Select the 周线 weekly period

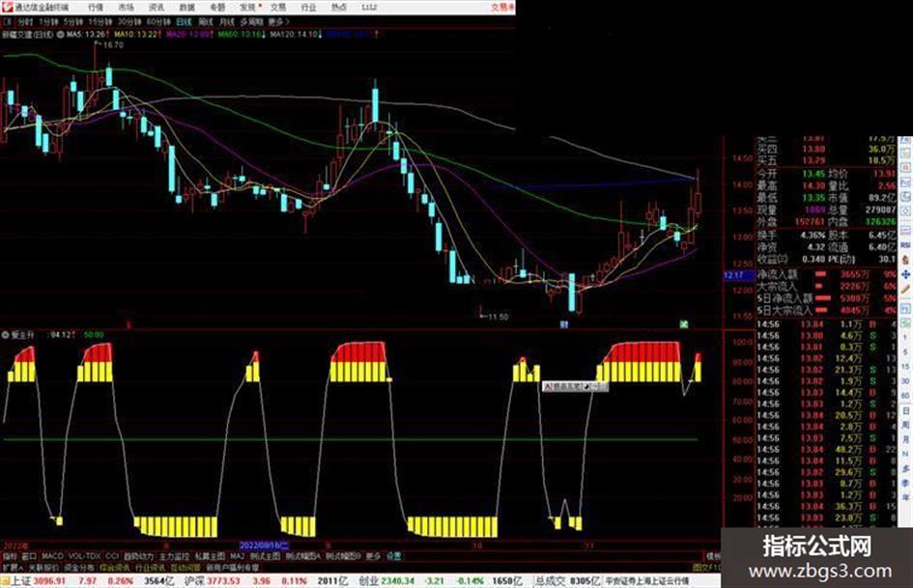pyautogui.click(x=206, y=21)
